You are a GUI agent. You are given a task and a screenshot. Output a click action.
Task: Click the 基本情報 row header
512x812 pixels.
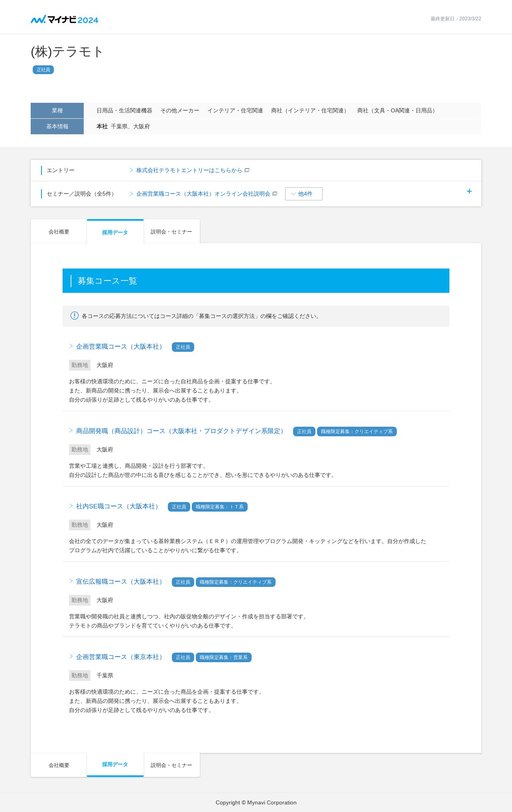(57, 126)
